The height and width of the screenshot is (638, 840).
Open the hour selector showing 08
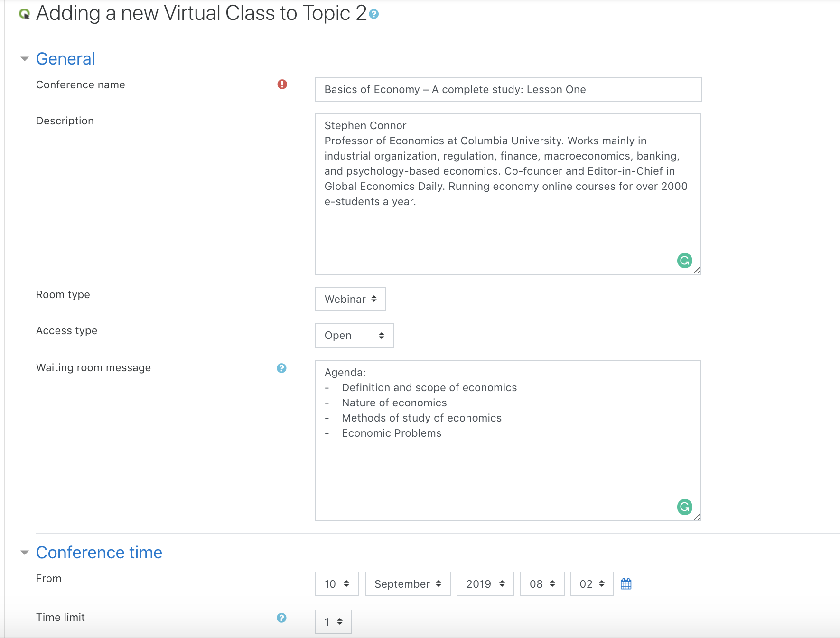point(542,583)
